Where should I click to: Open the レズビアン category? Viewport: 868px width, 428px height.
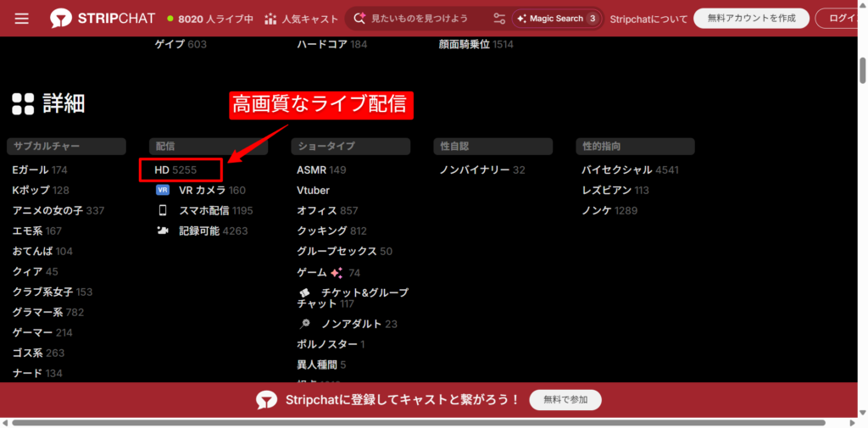click(x=615, y=191)
